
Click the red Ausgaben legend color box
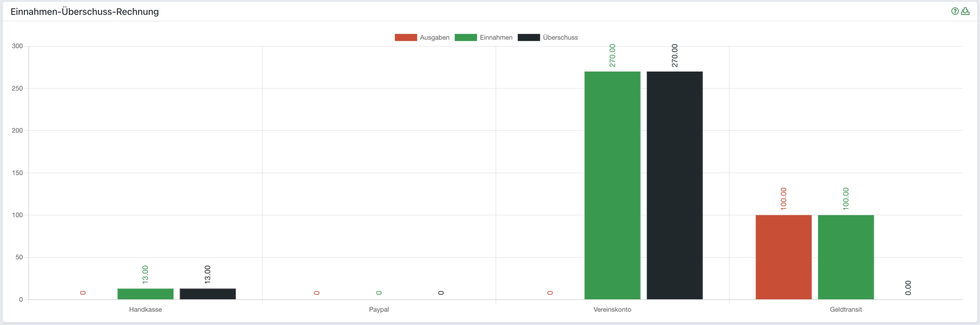[406, 37]
